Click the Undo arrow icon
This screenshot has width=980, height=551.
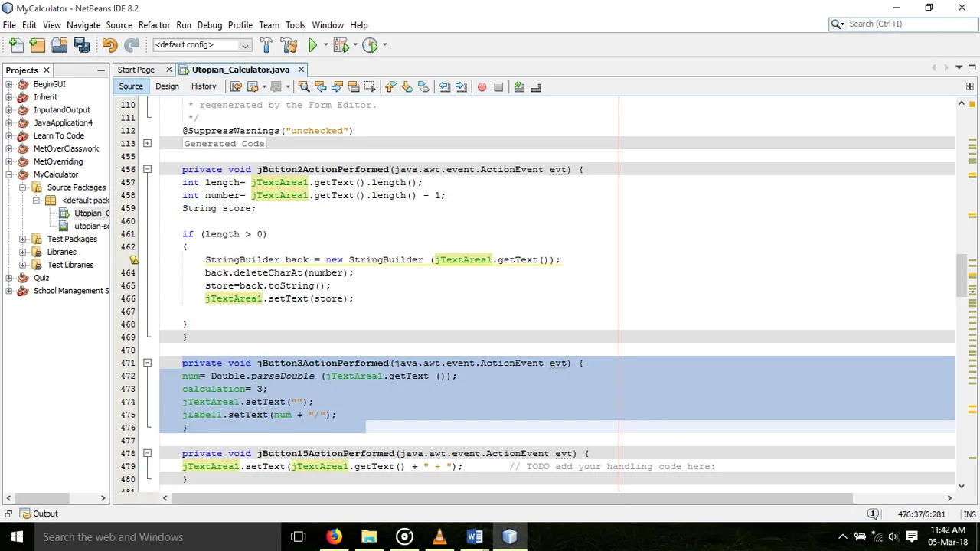tap(109, 45)
